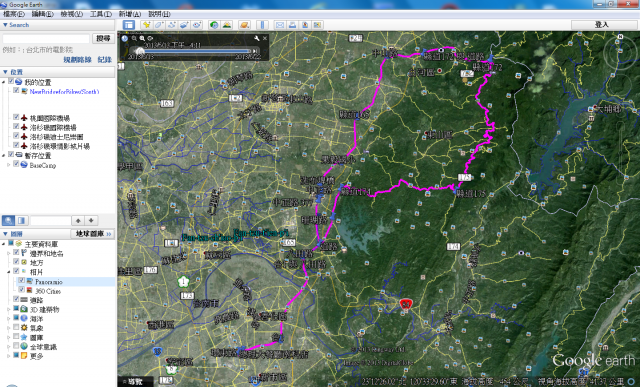This screenshot has height=387, width=640.
Task: Click the Print toolbar icon
Action: [292, 25]
